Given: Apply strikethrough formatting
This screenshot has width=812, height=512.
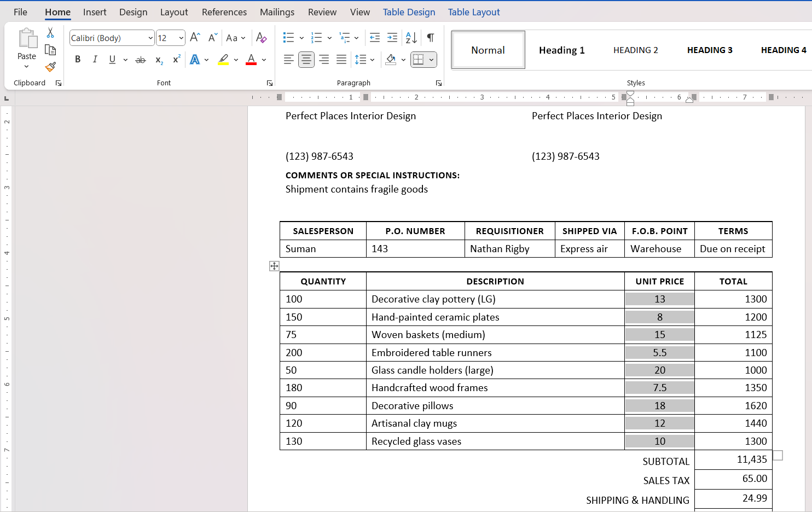Looking at the screenshot, I should click(141, 60).
